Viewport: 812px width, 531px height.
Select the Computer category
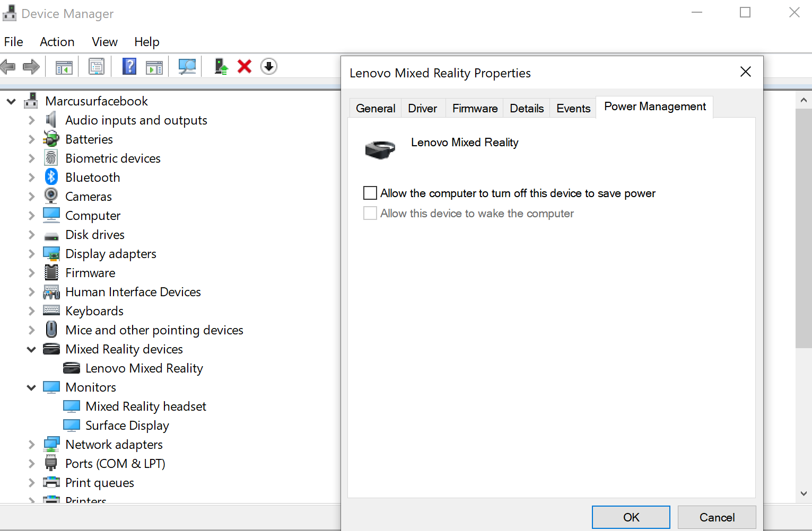[93, 216]
